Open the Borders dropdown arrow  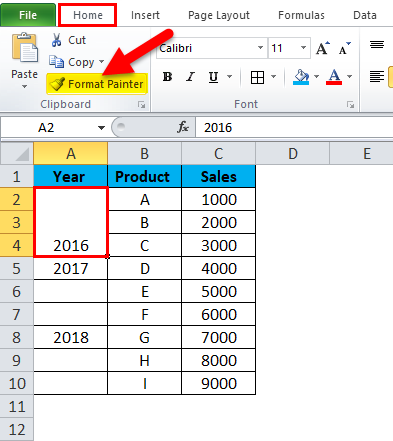point(273,77)
